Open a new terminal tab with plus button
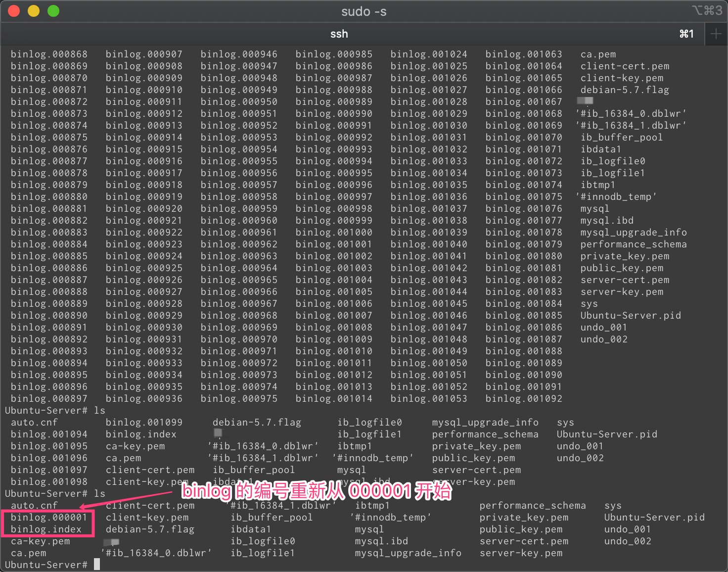 [x=716, y=34]
